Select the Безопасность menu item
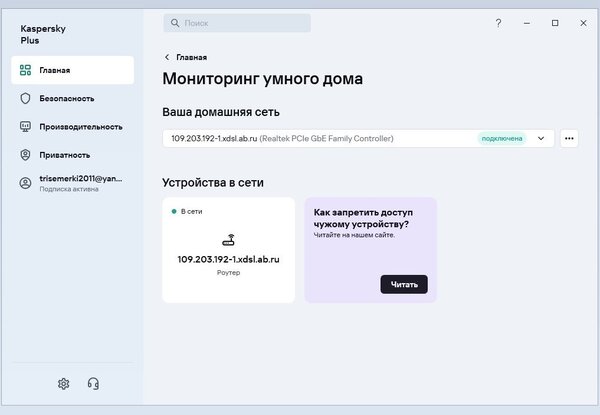The width and height of the screenshot is (600, 415). [73, 98]
